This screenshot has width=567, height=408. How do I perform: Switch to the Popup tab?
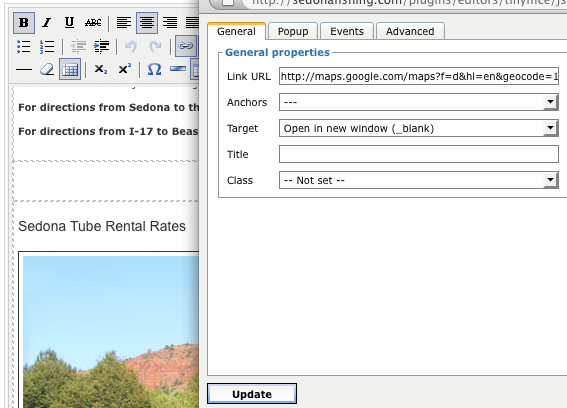pos(293,31)
